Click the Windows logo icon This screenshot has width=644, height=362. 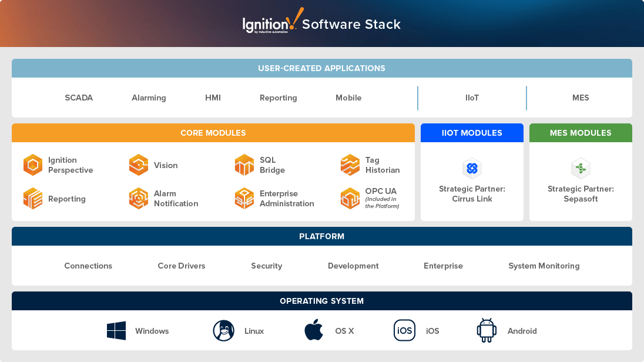tap(116, 331)
